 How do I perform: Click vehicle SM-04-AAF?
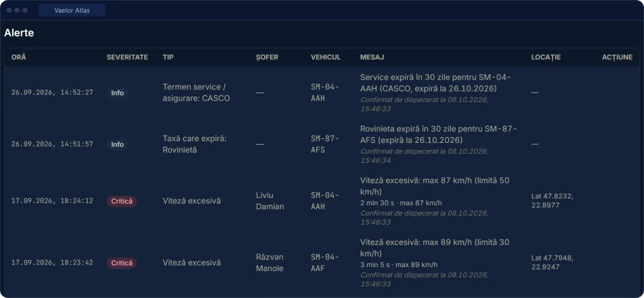pyautogui.click(x=325, y=263)
